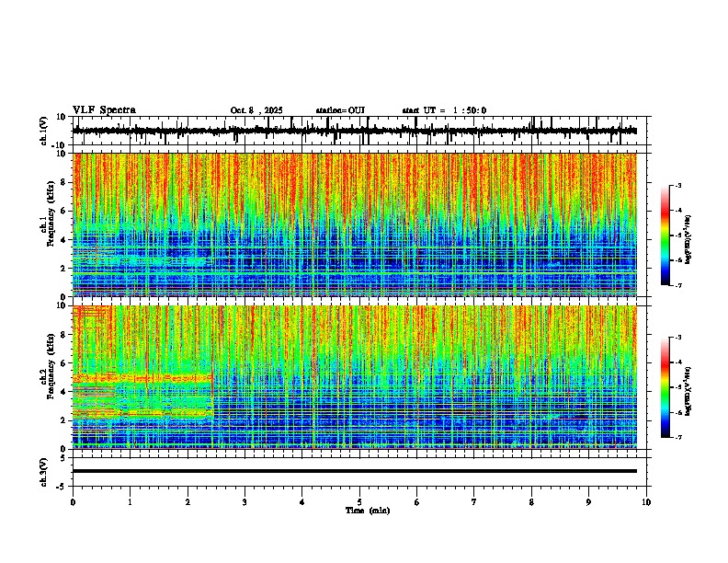Click the "-5" tick on ch.1 colorbar
728x563 pixels.
[x=678, y=236]
